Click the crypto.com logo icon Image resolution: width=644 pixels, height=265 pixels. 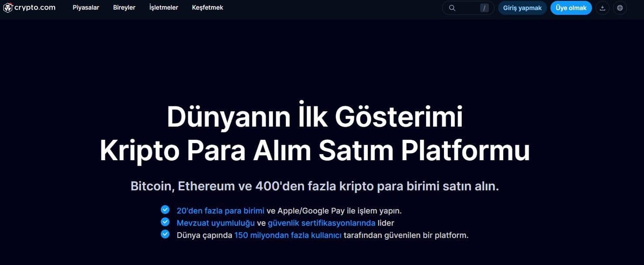(8, 7)
